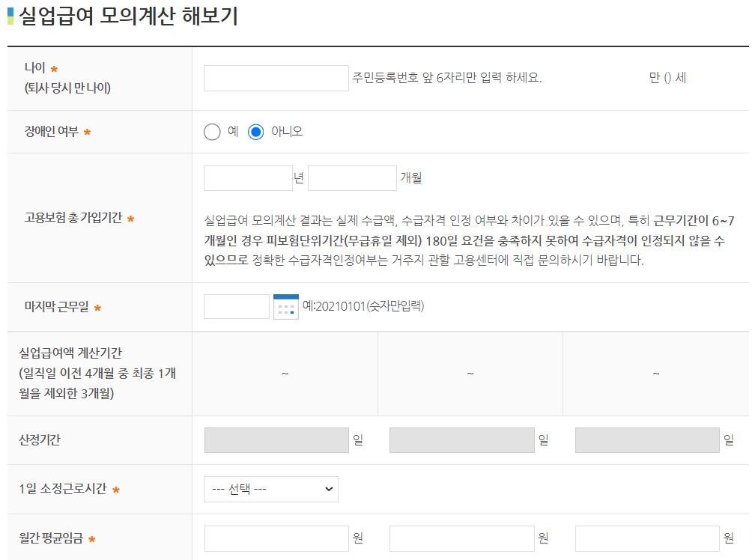This screenshot has height=560, width=755.
Task: Click the 고용보험 warning notice paragraph
Action: pyautogui.click(x=470, y=240)
